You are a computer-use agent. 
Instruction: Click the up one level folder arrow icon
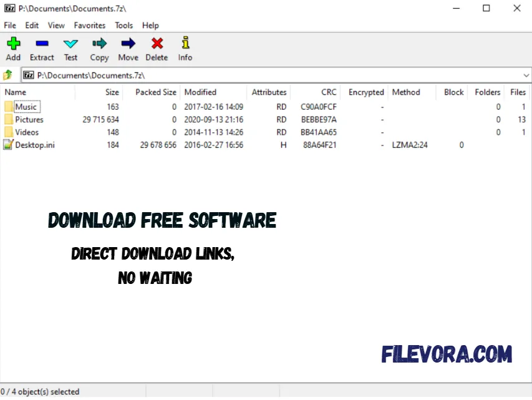[9, 75]
